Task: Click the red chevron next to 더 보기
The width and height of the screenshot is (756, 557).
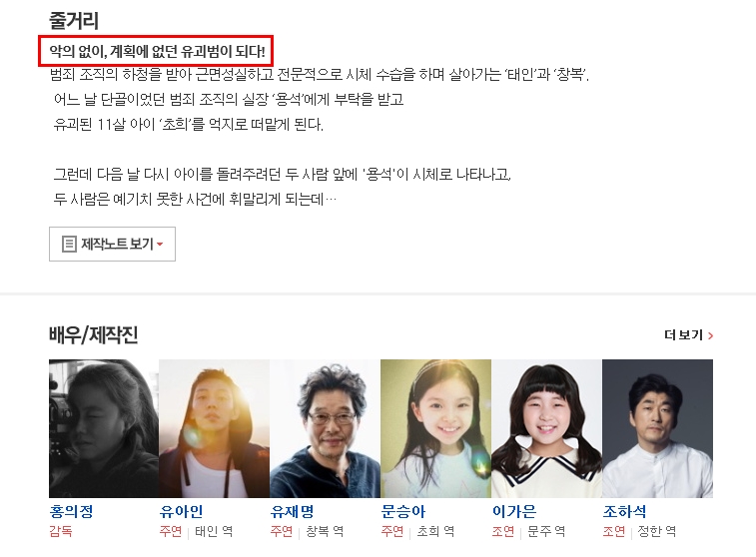Action: (x=710, y=335)
